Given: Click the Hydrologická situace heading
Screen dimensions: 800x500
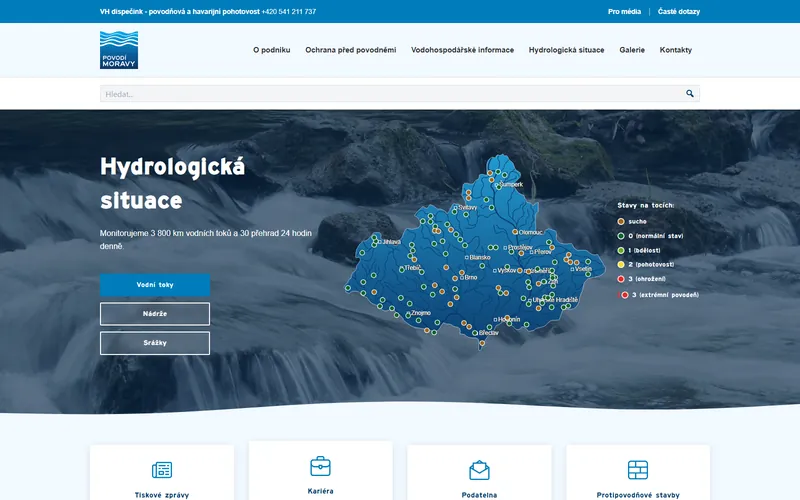Looking at the screenshot, I should coord(172,183).
